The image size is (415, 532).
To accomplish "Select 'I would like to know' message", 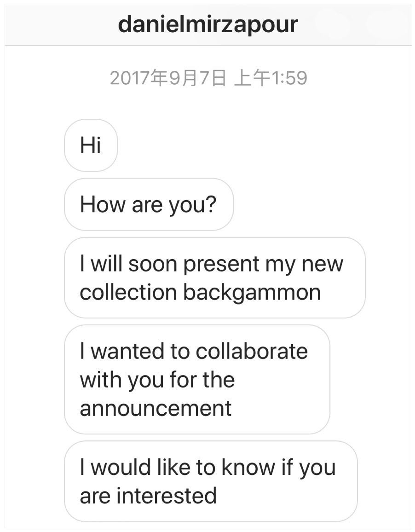I will point(210,481).
